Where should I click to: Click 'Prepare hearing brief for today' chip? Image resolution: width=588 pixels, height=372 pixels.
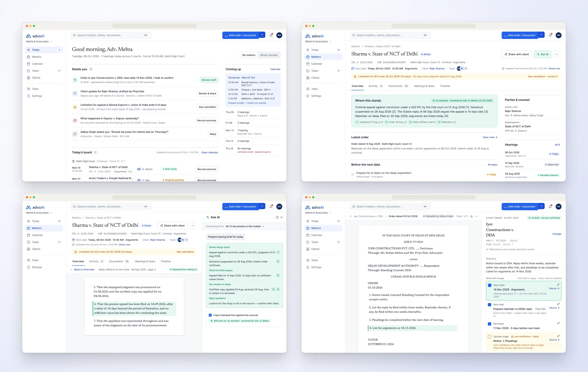225,237
